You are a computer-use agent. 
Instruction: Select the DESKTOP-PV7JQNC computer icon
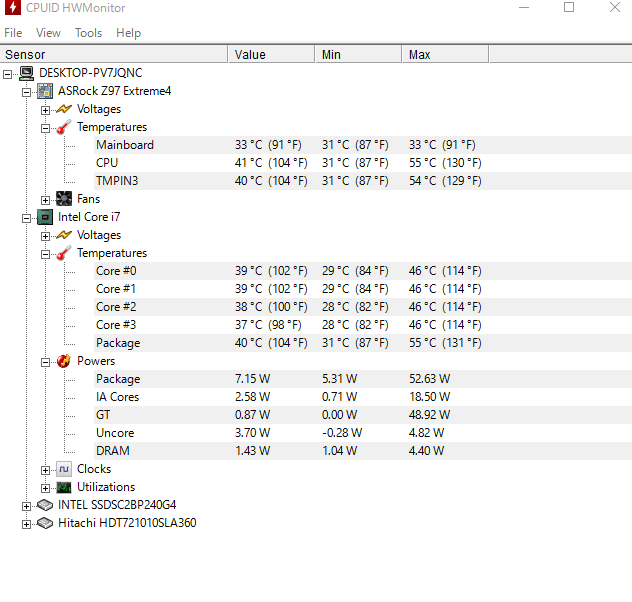click(27, 73)
